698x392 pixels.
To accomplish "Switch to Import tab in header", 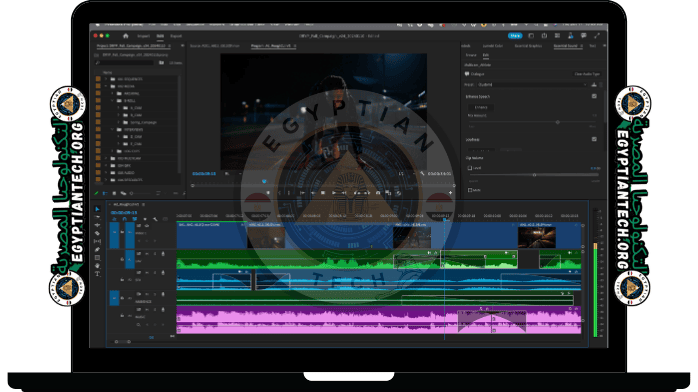I will coord(143,36).
